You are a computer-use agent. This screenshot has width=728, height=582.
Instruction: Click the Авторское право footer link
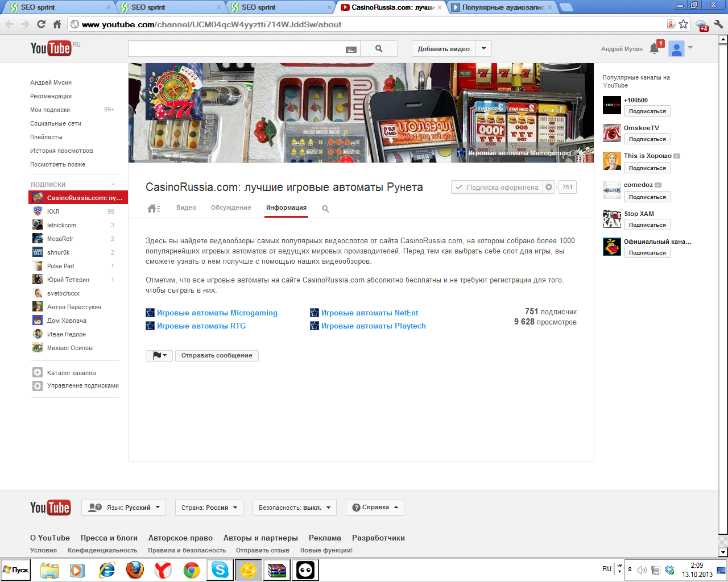[x=180, y=538]
